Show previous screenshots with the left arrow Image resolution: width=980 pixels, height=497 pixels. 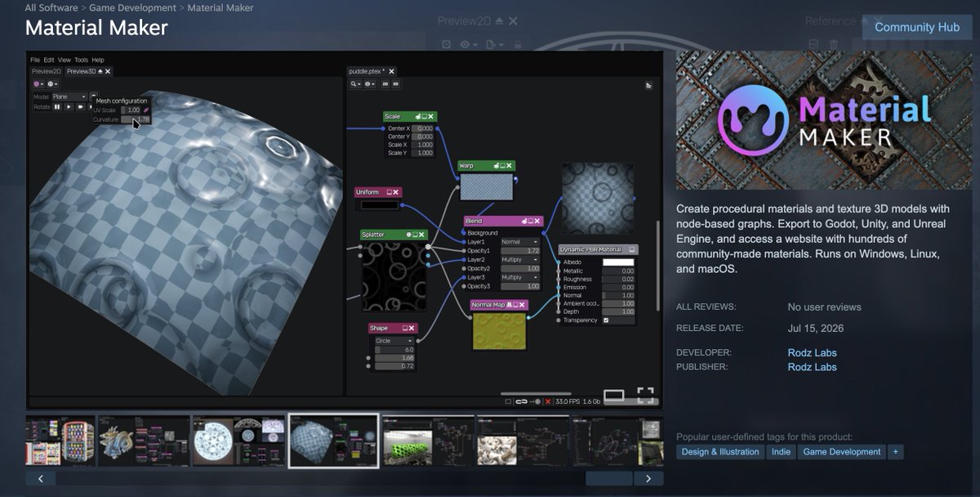[40, 478]
